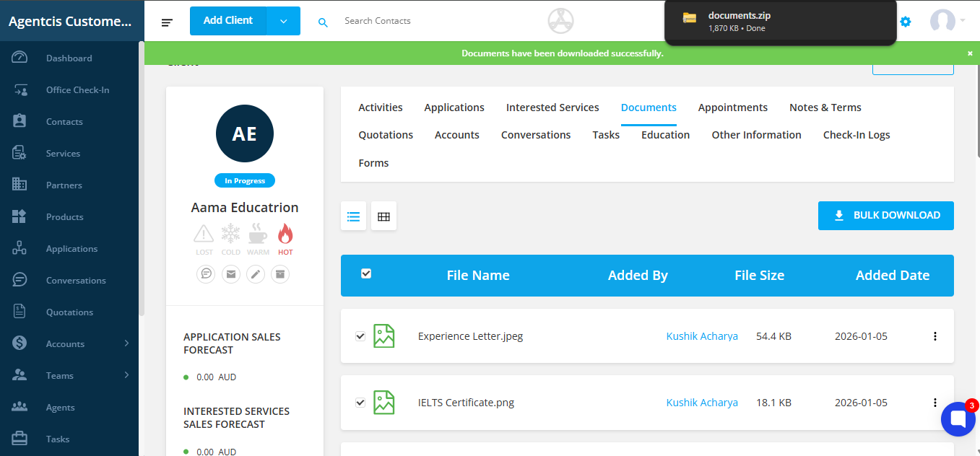Switch to Applications tab
Image resolution: width=980 pixels, height=456 pixels.
[x=454, y=108]
